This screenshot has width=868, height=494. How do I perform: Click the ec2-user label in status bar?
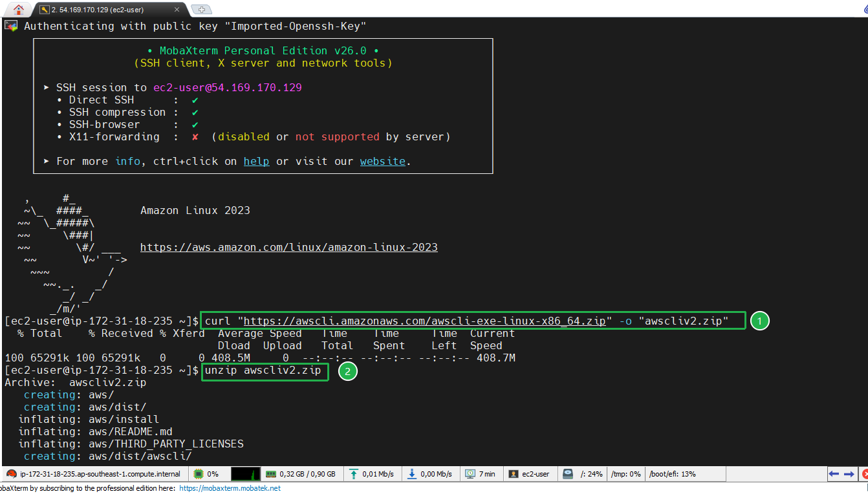click(x=536, y=474)
